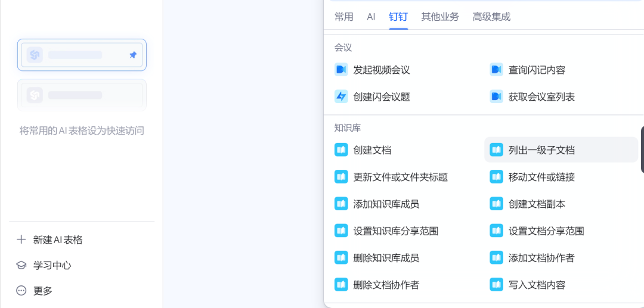This screenshot has height=308, width=644.
Task: Switch to the 常用 tab
Action: pyautogui.click(x=344, y=17)
